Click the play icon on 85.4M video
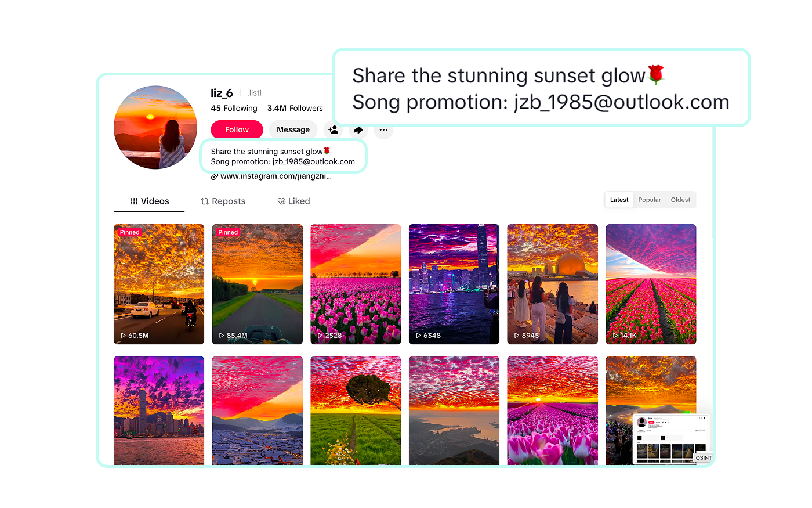 [x=222, y=336]
